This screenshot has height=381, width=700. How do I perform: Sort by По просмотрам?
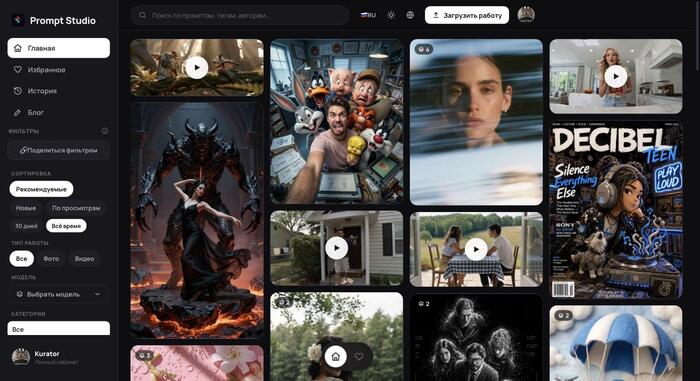click(76, 208)
